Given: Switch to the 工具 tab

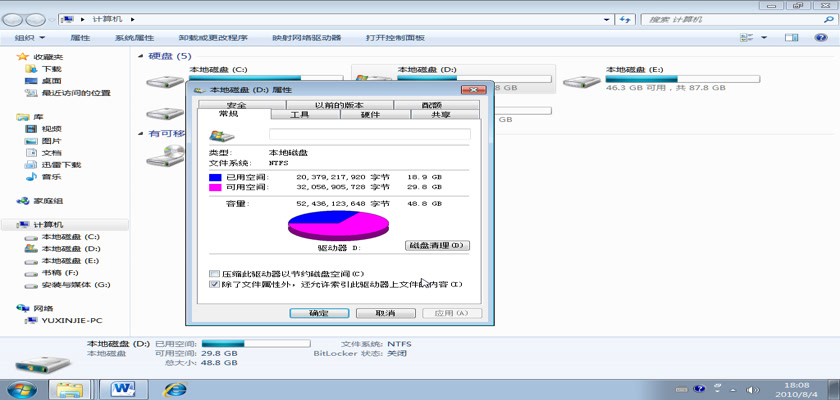Looking at the screenshot, I should tap(299, 115).
